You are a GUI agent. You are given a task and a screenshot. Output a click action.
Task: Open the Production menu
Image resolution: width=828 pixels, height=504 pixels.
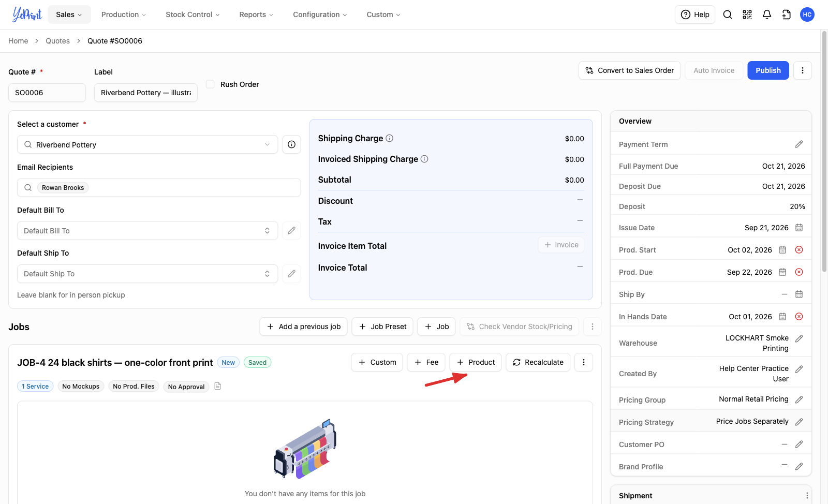pos(124,14)
